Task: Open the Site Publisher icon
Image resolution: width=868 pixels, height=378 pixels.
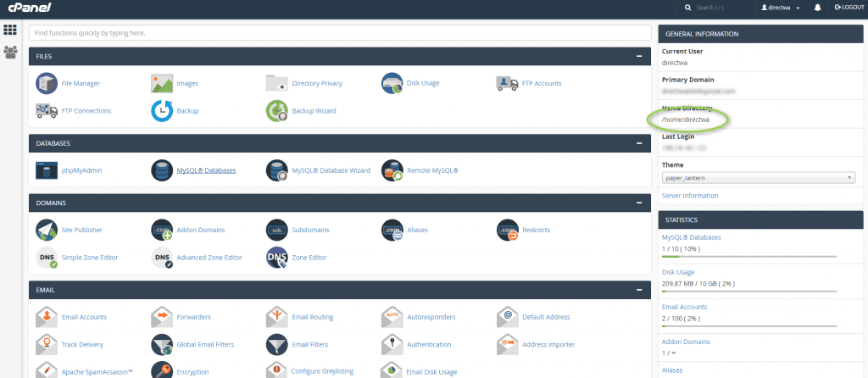Action: 47,230
